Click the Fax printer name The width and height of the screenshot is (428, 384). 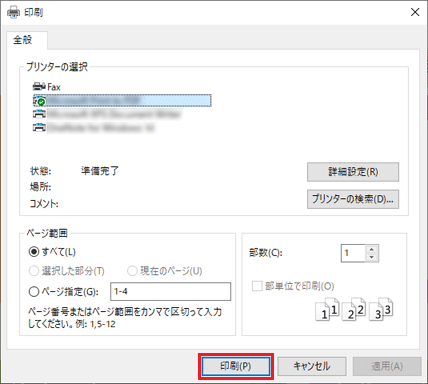(x=54, y=87)
